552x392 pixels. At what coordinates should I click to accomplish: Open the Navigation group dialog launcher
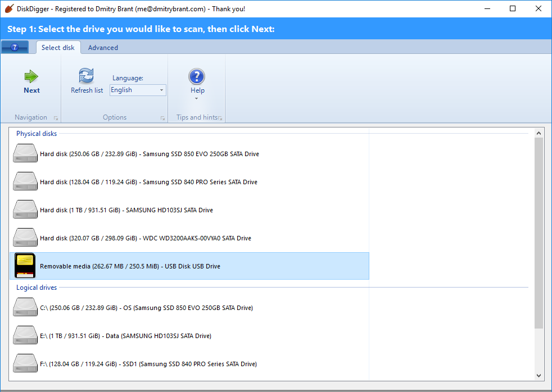coord(56,118)
